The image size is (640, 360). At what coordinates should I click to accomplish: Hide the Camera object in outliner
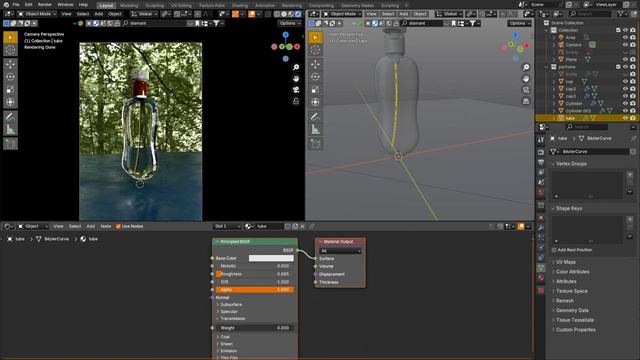[x=625, y=44]
